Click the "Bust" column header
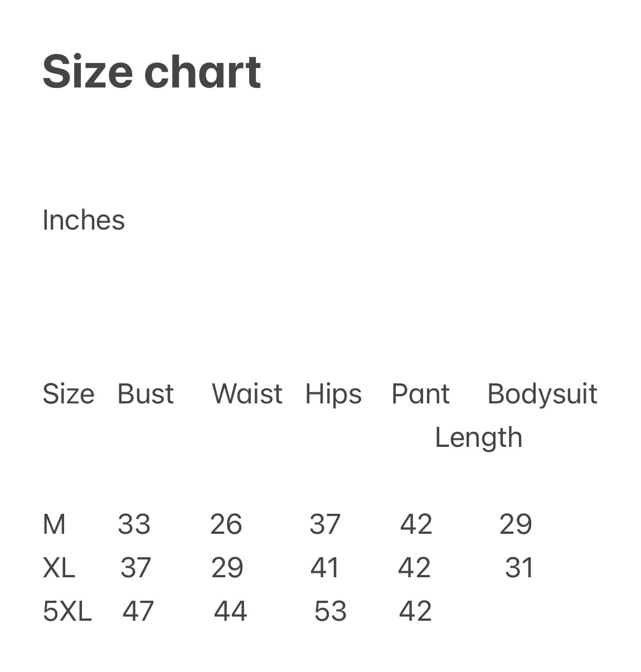641x672 pixels. coord(145,394)
